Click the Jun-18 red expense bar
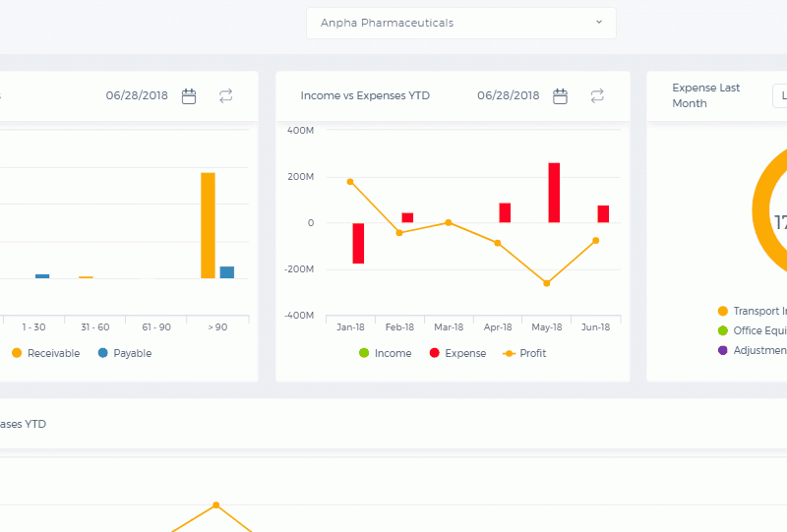 pyautogui.click(x=603, y=213)
